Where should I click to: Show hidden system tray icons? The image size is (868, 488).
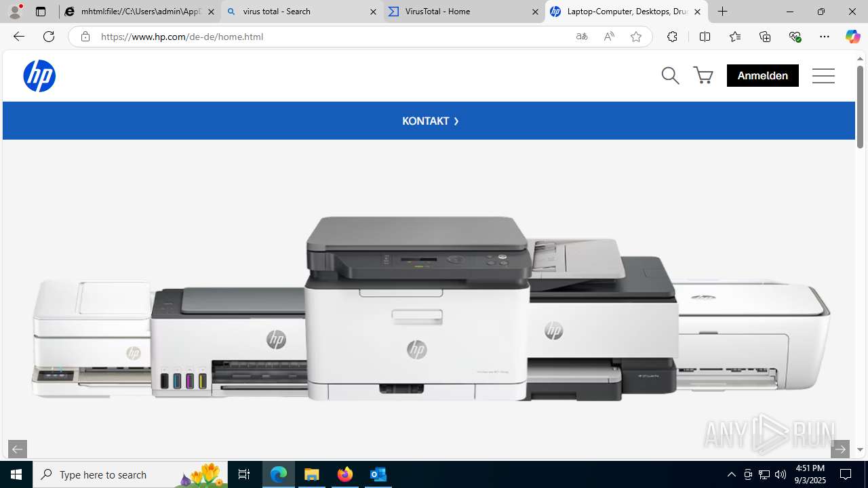tap(731, 474)
